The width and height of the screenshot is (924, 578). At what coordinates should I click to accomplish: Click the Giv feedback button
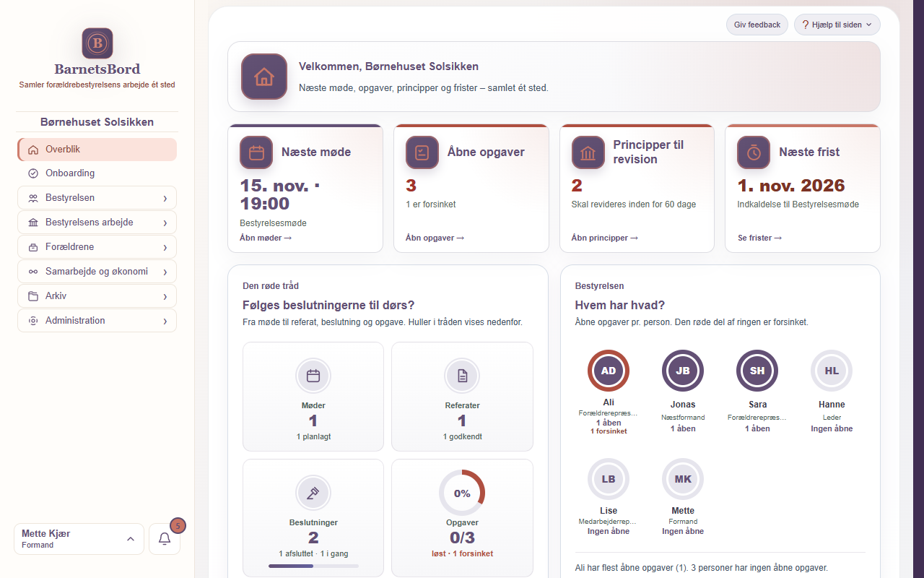pos(757,25)
